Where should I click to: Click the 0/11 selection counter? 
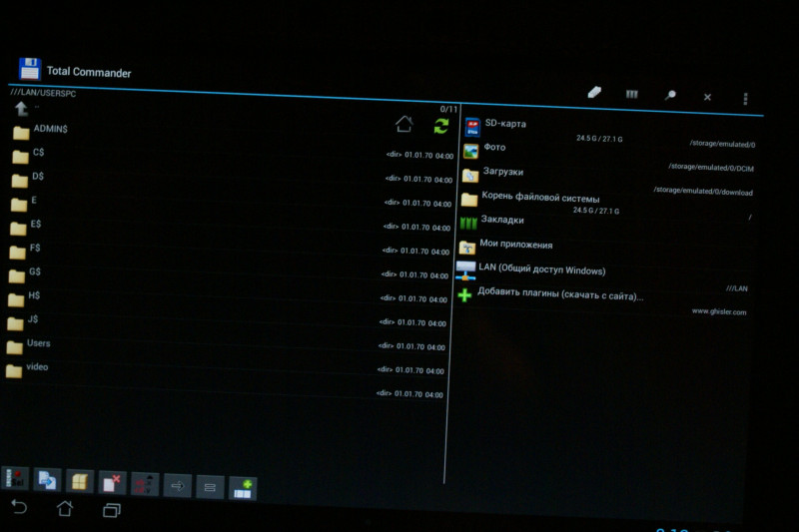448,109
